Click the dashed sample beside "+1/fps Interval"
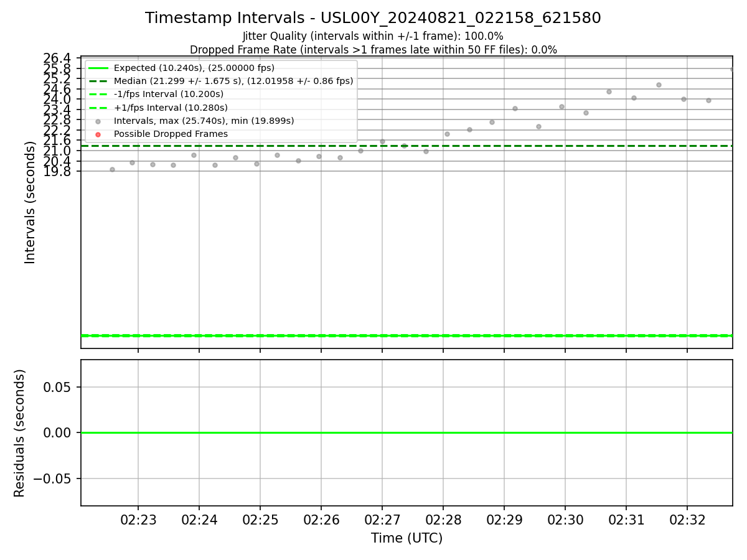The height and width of the screenshot is (560, 747). click(98, 108)
